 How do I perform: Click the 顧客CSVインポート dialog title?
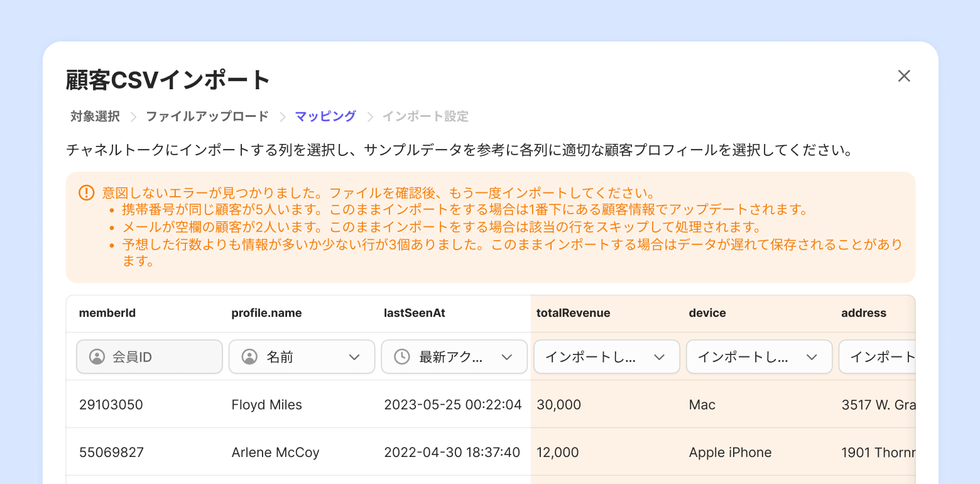coord(168,80)
